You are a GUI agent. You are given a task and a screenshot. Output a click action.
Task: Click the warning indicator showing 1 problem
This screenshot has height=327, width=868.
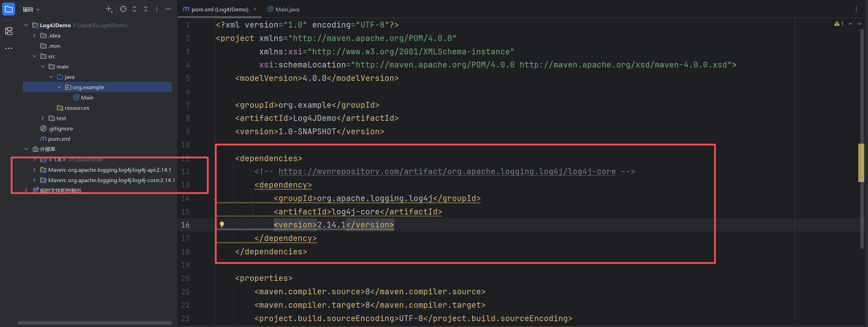tap(839, 24)
